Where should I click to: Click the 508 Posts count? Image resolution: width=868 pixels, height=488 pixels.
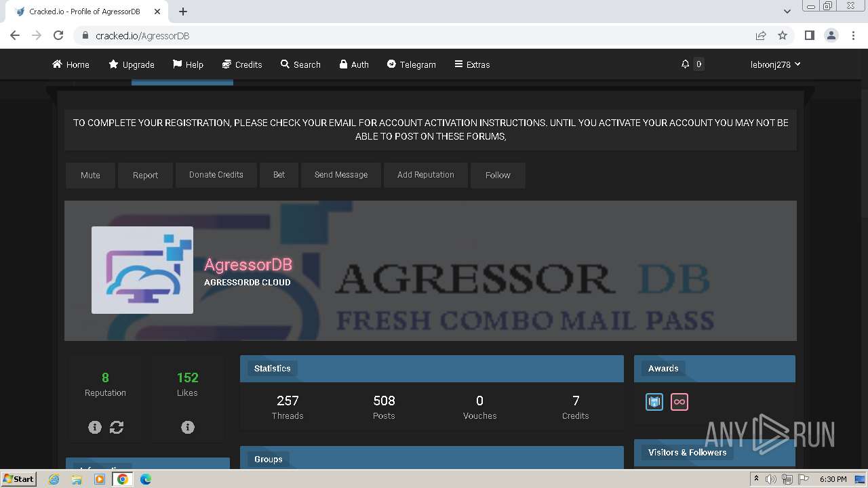click(x=384, y=401)
